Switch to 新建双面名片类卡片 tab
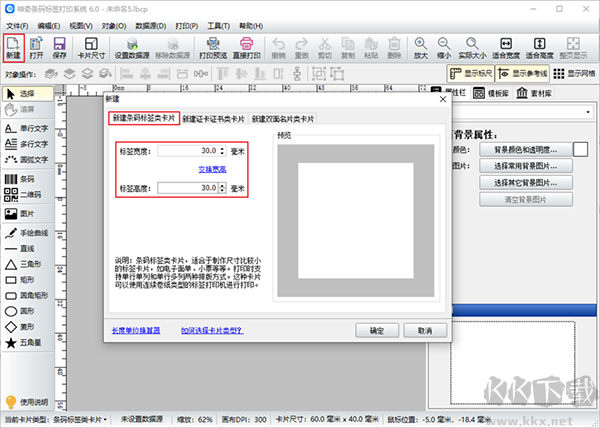The image size is (600, 428). coord(283,119)
